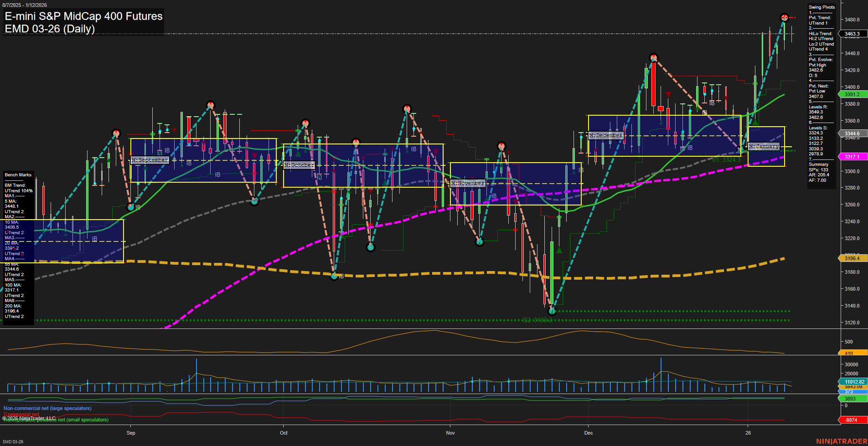Viewport: 868px width, 446px height.
Task: Switch to the EMD 03-26 tab
Action: [x=14, y=441]
